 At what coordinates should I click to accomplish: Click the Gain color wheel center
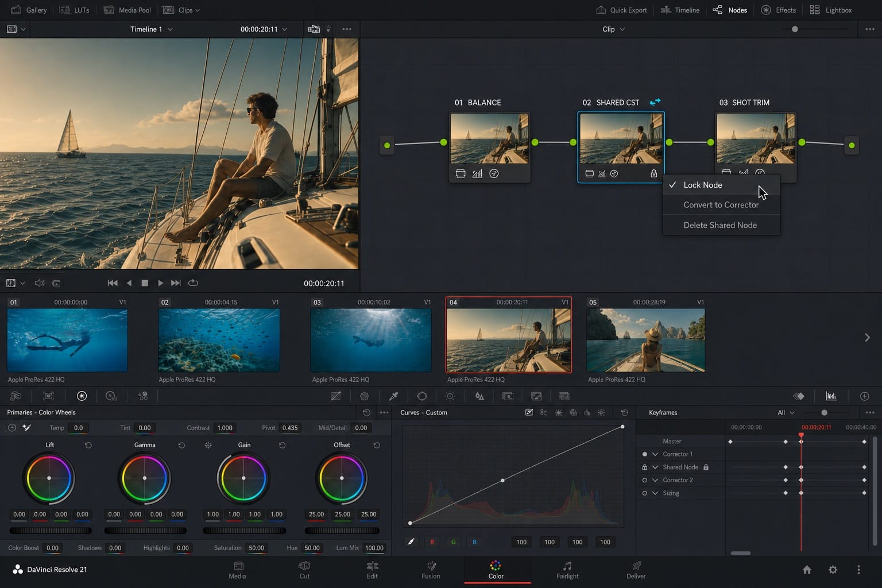point(243,478)
